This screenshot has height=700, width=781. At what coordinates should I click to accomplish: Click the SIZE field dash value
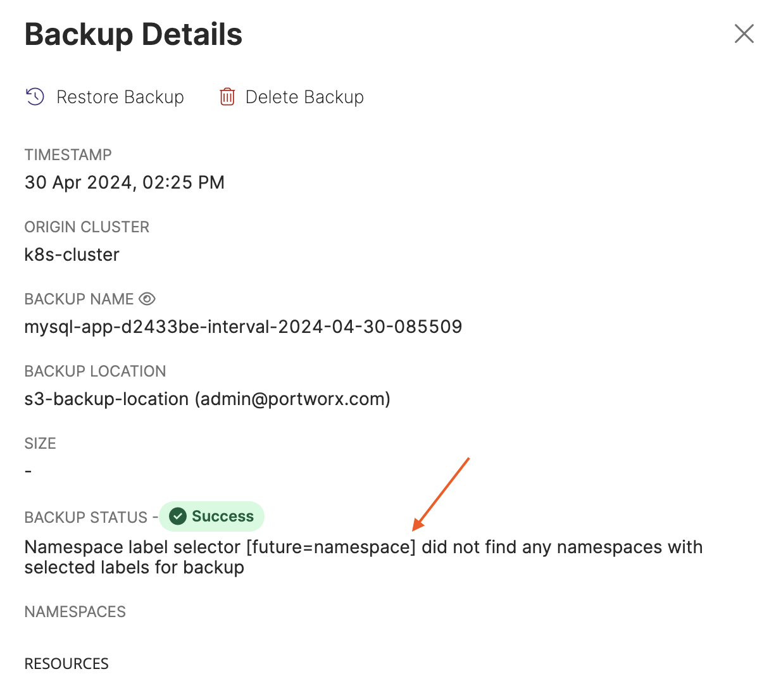[28, 471]
